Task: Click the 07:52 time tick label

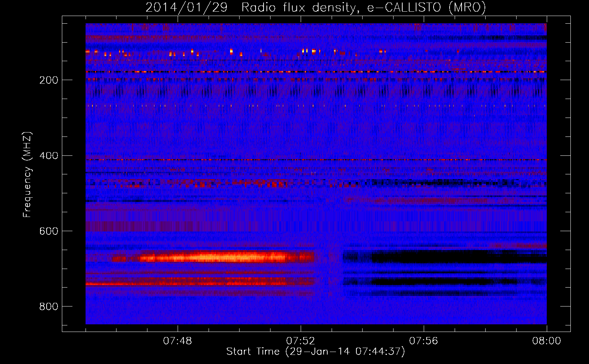Action: click(301, 341)
